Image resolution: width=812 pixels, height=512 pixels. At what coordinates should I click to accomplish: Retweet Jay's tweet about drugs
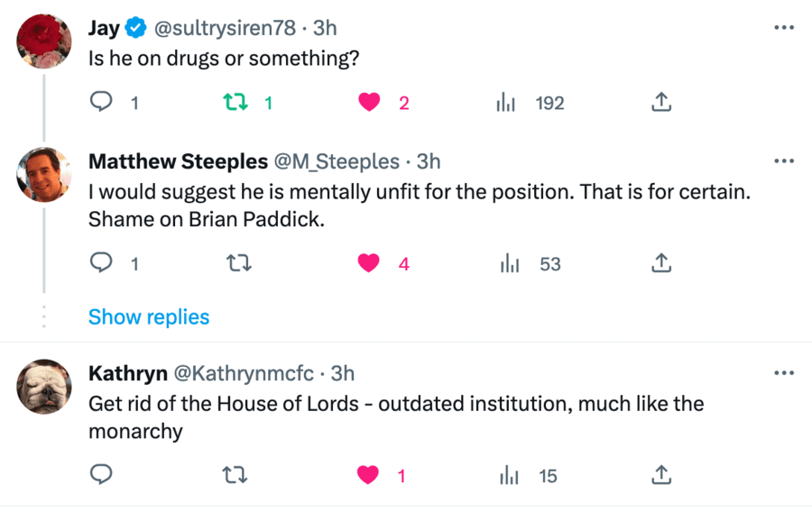pos(235,103)
